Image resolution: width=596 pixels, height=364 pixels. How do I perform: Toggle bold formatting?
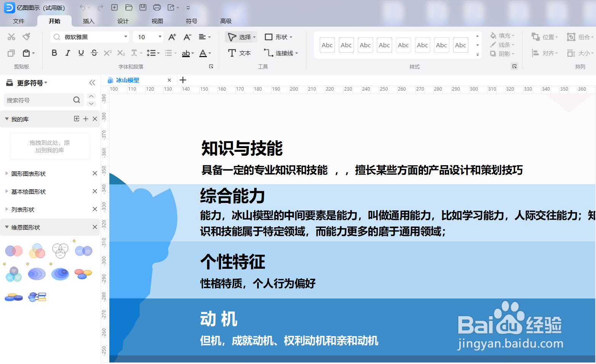tap(54, 53)
